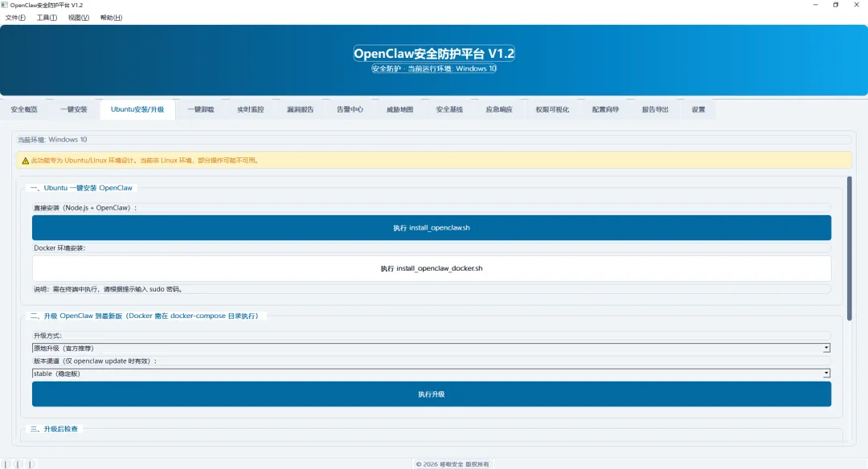Go to the 威胁地图 tab
Image resolution: width=868 pixels, height=469 pixels.
tap(399, 109)
